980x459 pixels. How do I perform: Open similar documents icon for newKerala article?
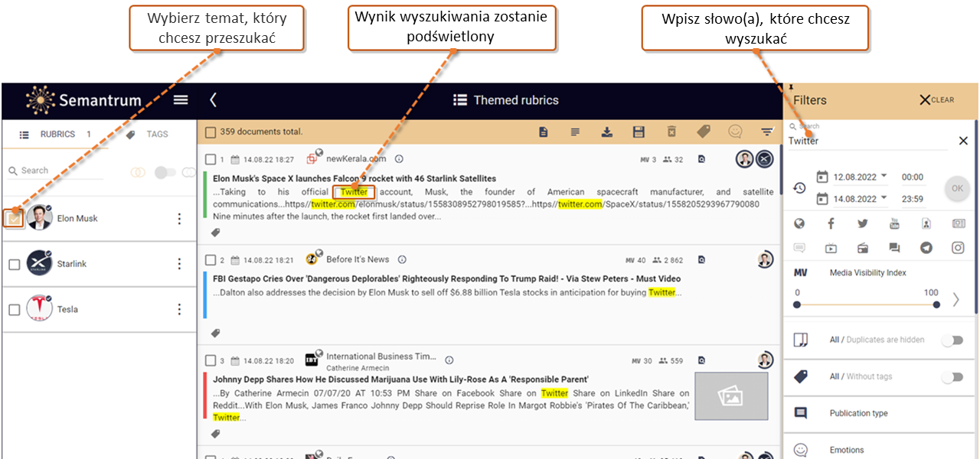(x=701, y=159)
